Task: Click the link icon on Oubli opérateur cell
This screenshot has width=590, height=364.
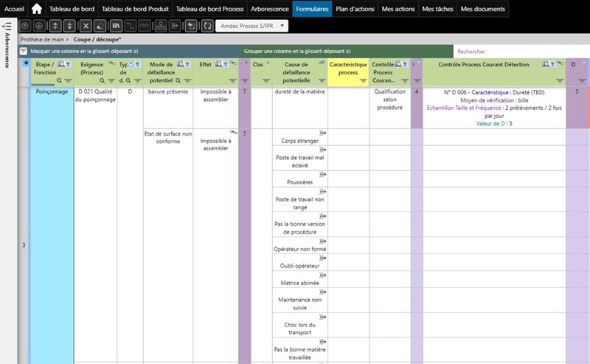Action: 322,259
